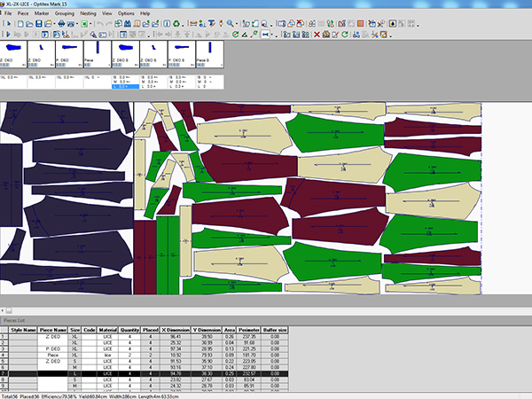Click the X Dimension column header

[176, 330]
